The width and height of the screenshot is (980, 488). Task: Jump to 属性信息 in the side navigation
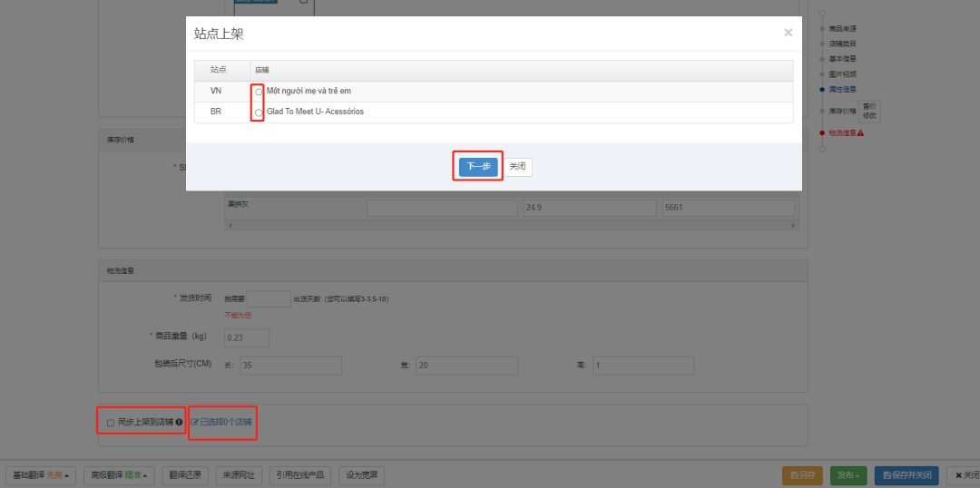[842, 90]
